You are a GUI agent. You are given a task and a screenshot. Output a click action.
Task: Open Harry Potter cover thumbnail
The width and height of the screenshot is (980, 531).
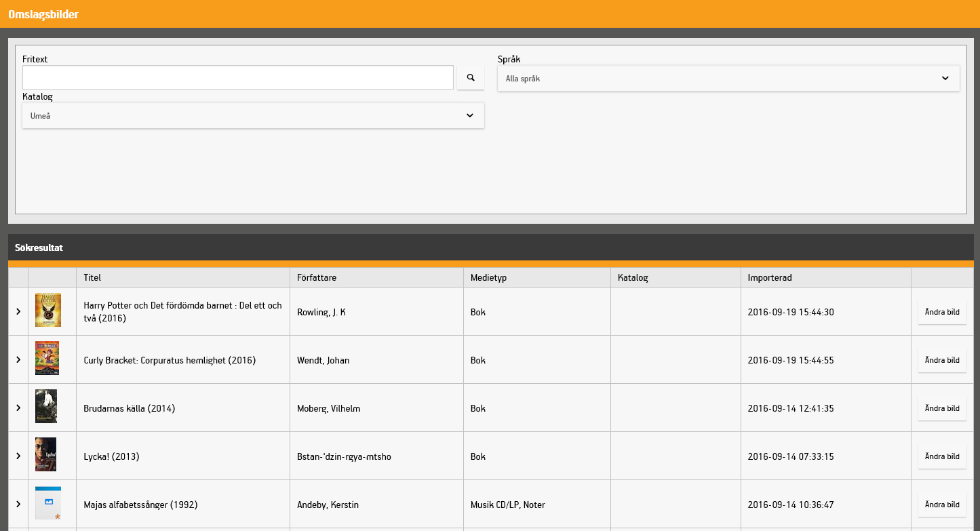pos(48,310)
